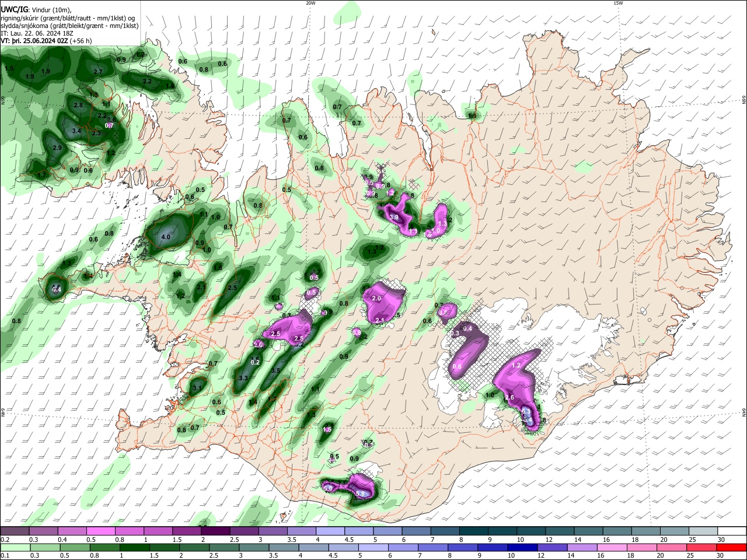Click the '15W' longitude label at top
Screen dimensions: 747x560
(618, 3)
